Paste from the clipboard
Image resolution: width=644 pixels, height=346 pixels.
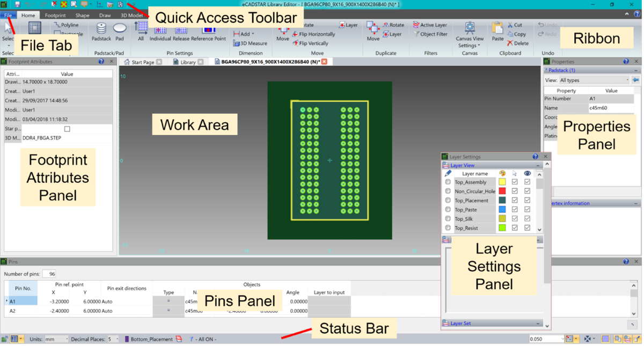click(x=497, y=31)
